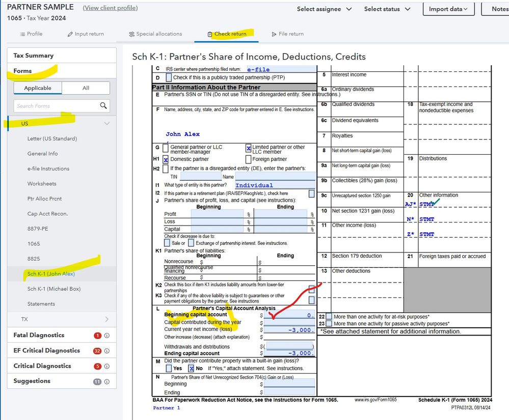Click info icon beside EF Critical Diagnostics
The height and width of the screenshot is (420, 509).
click(107, 351)
